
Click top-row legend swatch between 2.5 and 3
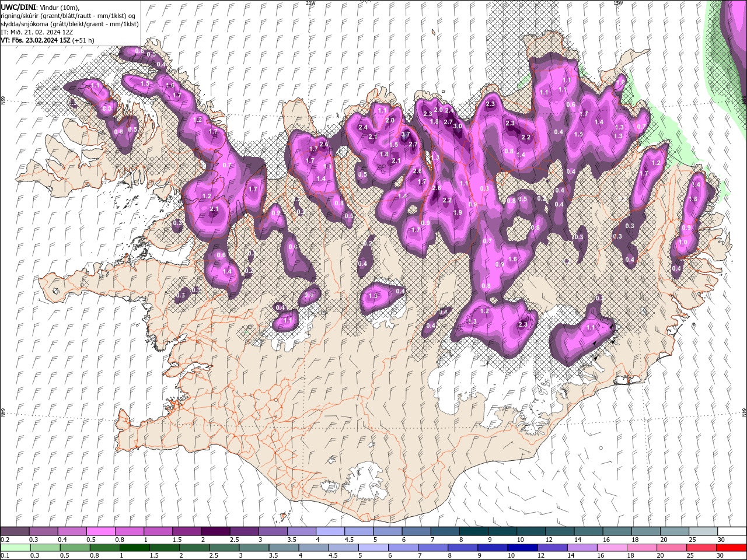click(x=244, y=531)
